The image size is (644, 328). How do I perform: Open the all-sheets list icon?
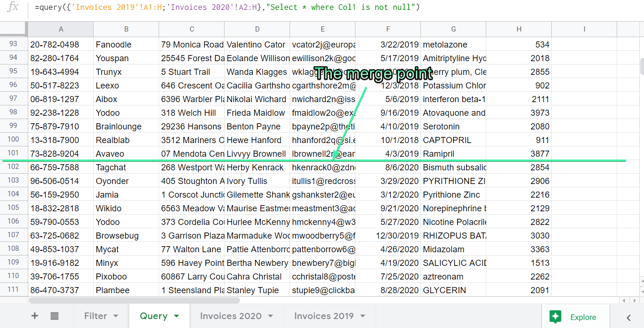coord(54,316)
